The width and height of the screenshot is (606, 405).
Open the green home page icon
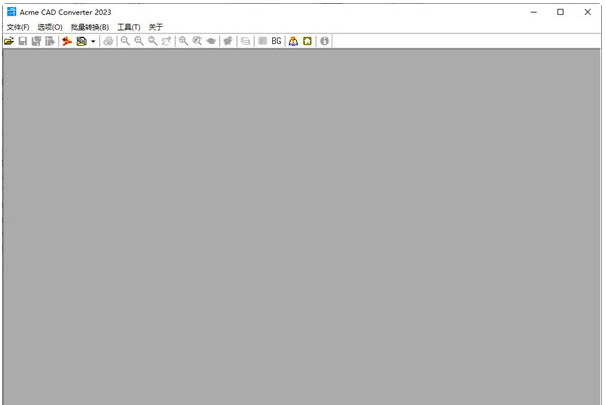tap(307, 41)
